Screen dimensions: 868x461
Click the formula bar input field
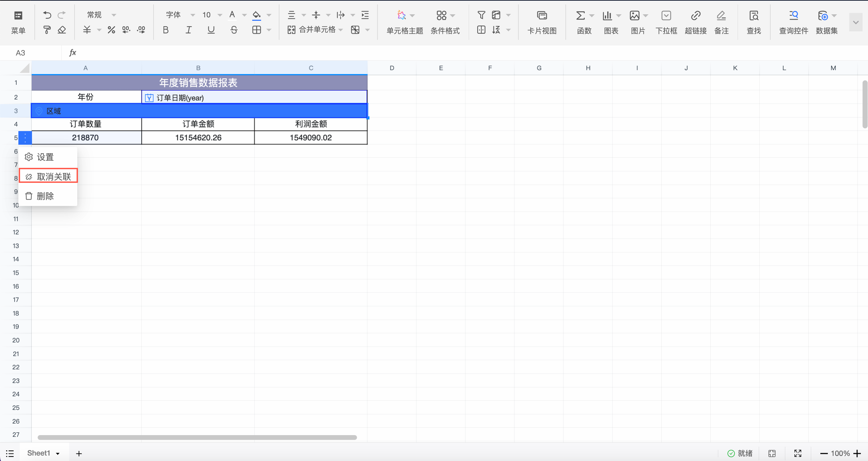443,53
